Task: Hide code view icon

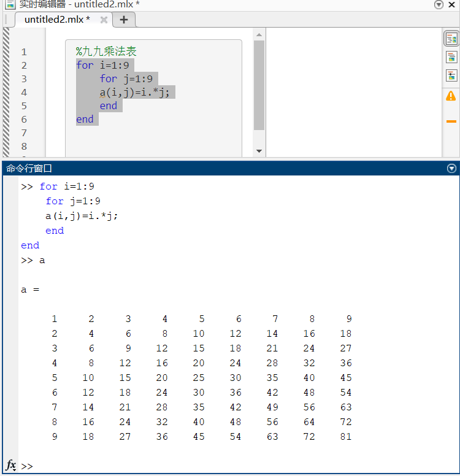Action: tap(451, 75)
